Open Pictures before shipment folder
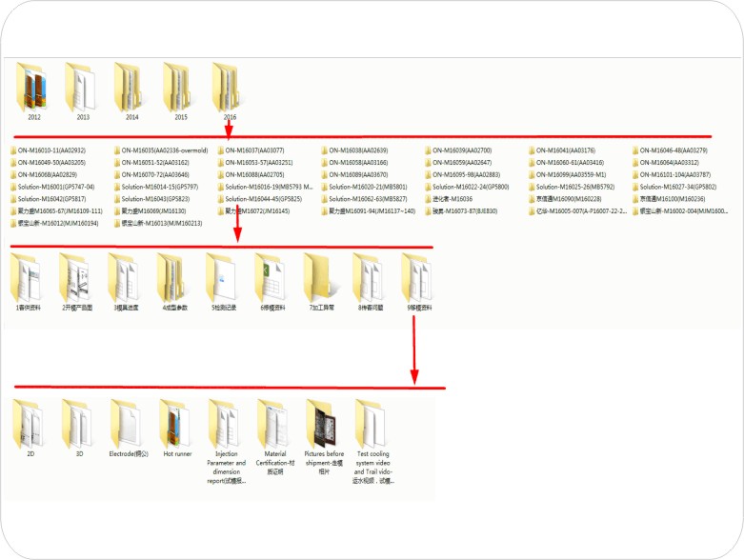 click(323, 425)
